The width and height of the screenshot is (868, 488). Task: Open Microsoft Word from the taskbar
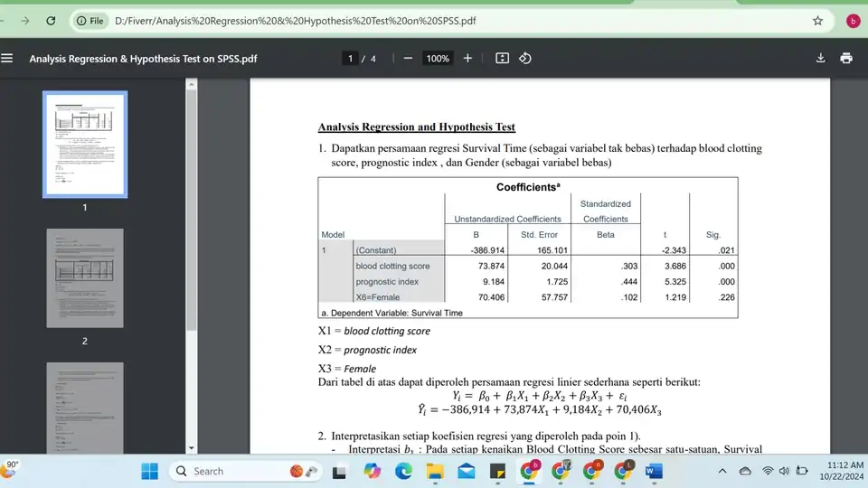pyautogui.click(x=654, y=472)
